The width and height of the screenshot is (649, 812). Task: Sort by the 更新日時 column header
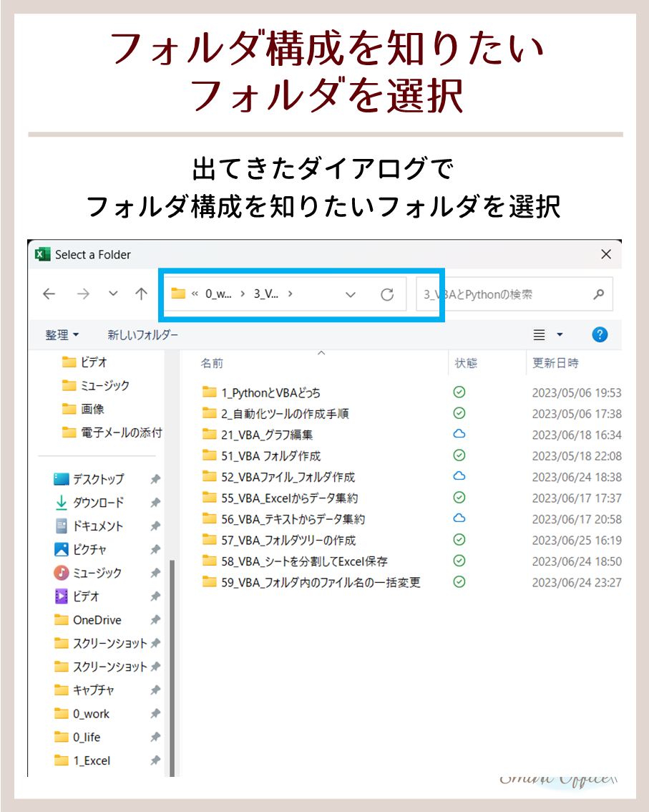coord(555,363)
